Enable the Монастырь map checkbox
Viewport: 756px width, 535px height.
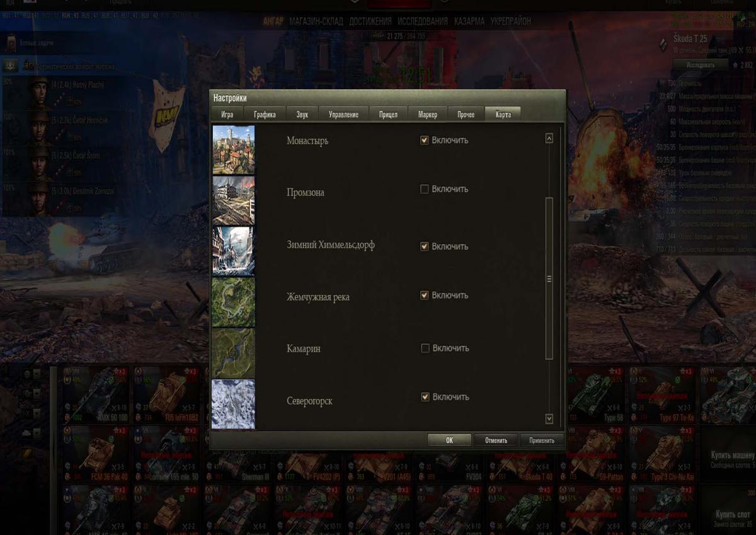click(425, 140)
